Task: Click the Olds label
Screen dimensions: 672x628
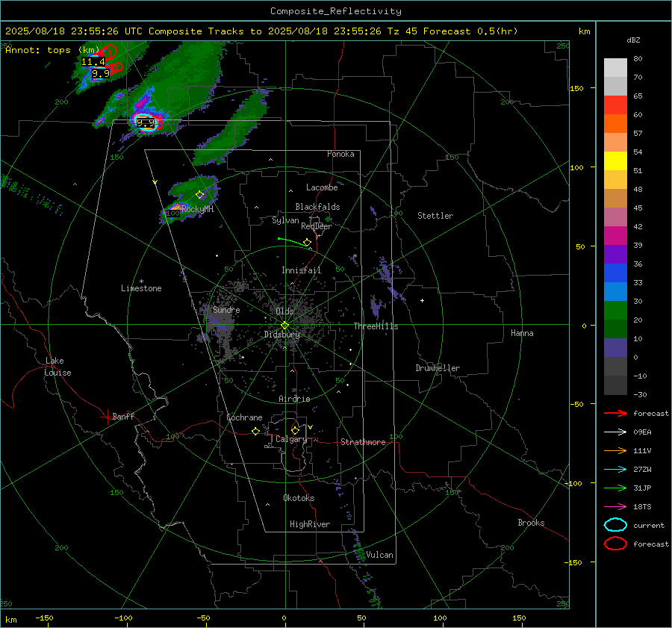Action: (284, 311)
